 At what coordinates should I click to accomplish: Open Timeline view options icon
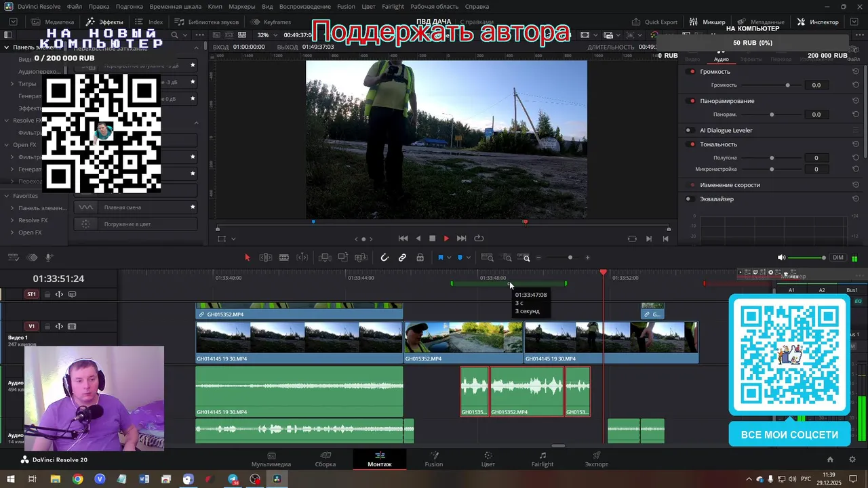[x=12, y=258]
